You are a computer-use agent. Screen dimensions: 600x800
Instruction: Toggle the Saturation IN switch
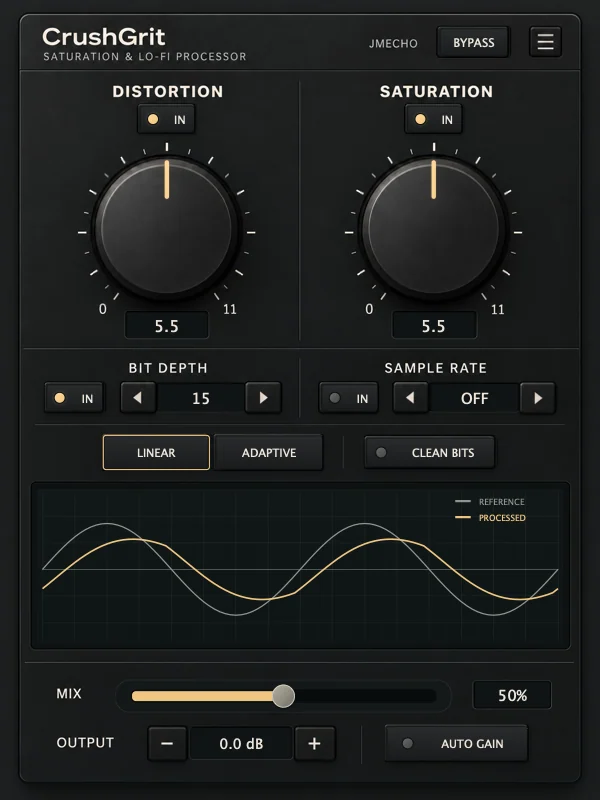coord(433,119)
